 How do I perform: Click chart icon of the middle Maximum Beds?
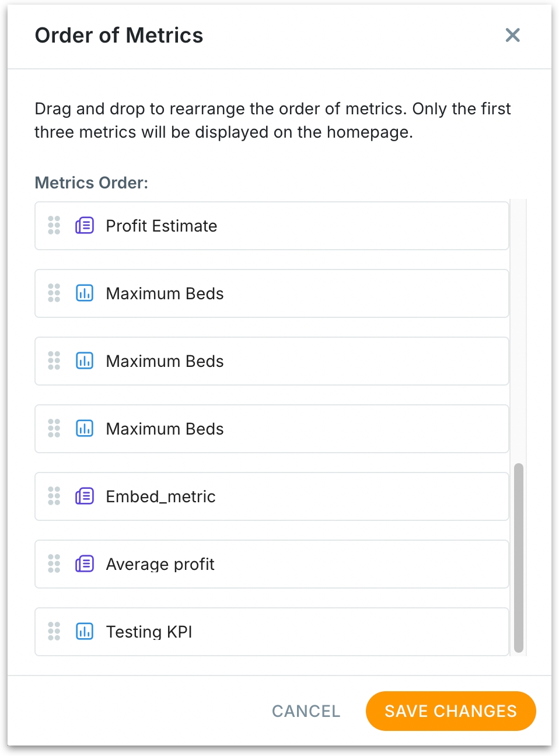(x=85, y=360)
